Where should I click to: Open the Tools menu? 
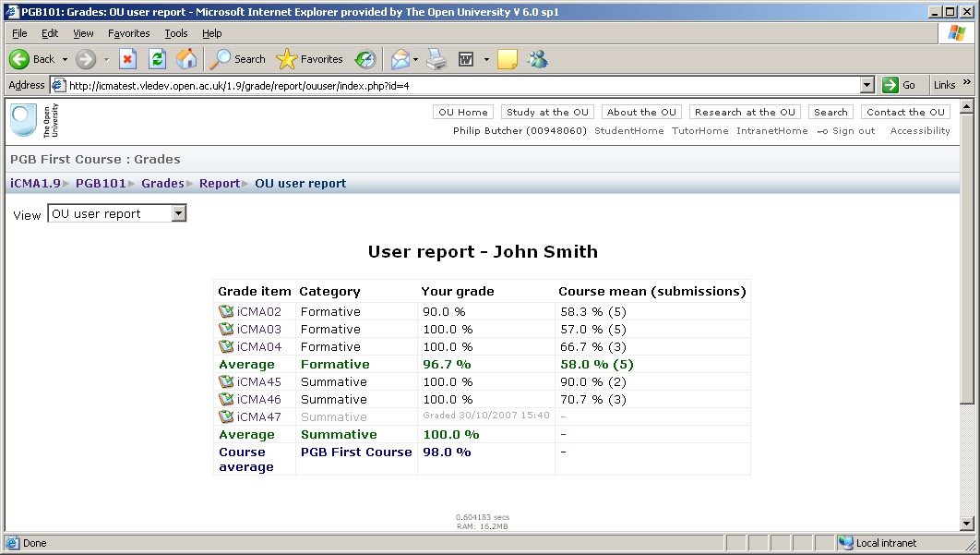point(176,33)
